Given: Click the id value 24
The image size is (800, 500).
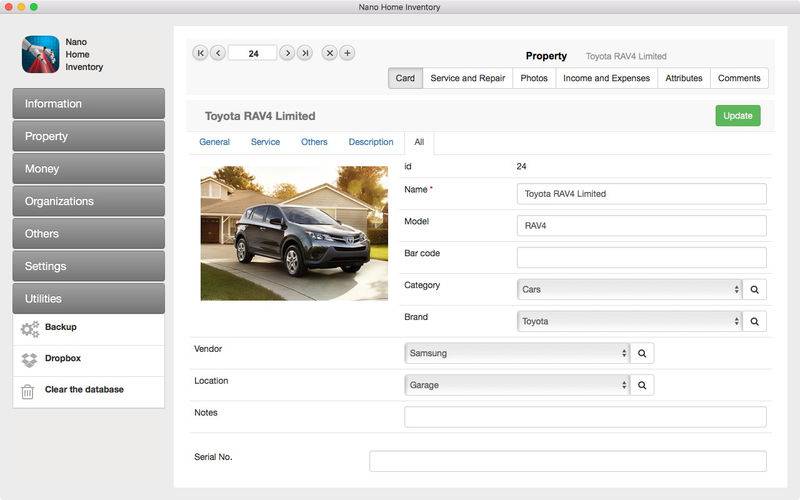Looking at the screenshot, I should pos(521,166).
